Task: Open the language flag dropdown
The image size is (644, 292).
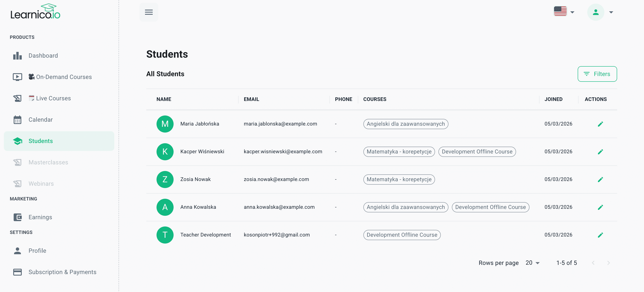Action: 564,12
